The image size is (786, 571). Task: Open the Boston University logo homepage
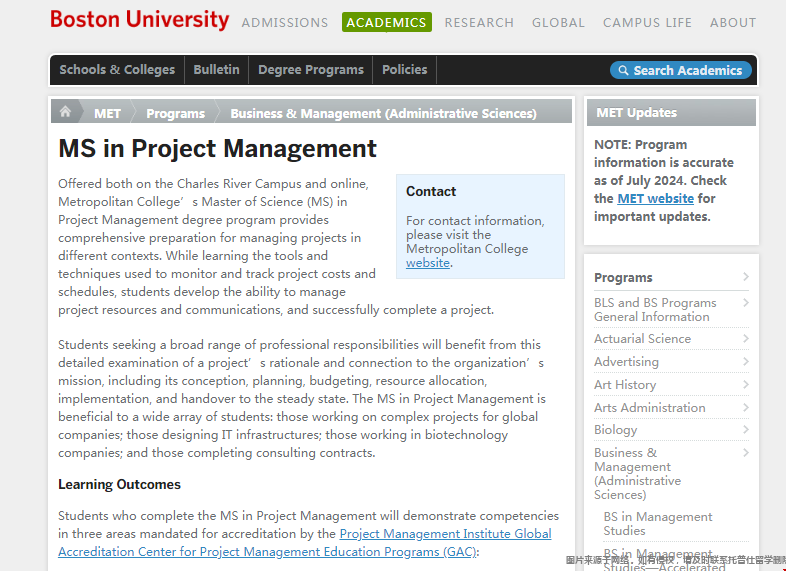pos(139,20)
